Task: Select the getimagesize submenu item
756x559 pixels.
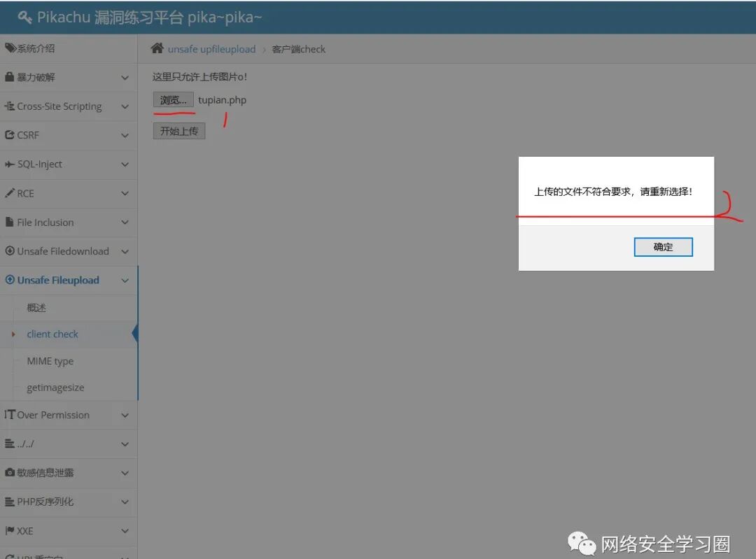Action: [x=55, y=388]
